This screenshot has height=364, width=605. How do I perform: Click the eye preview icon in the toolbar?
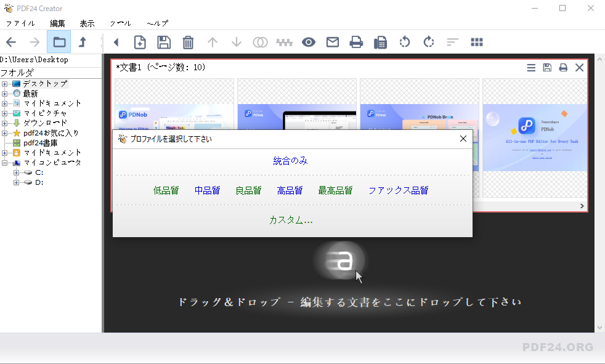[309, 42]
